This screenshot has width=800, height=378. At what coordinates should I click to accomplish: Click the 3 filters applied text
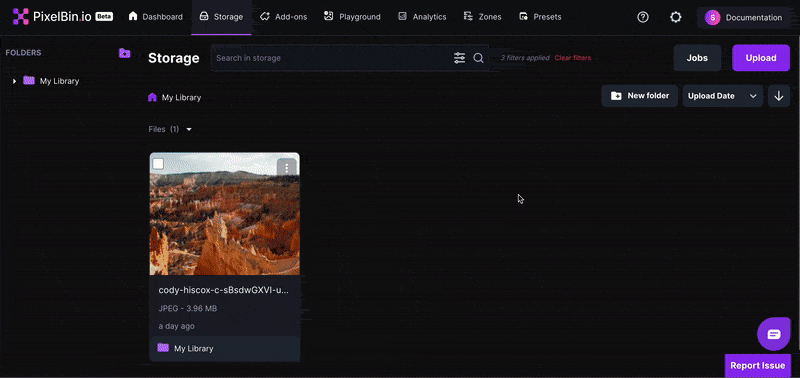click(x=524, y=58)
